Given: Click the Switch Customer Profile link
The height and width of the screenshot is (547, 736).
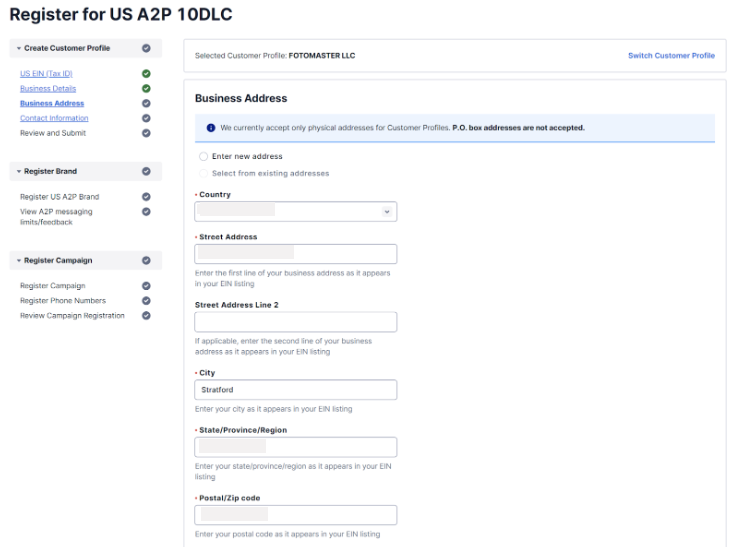Looking at the screenshot, I should tap(671, 55).
